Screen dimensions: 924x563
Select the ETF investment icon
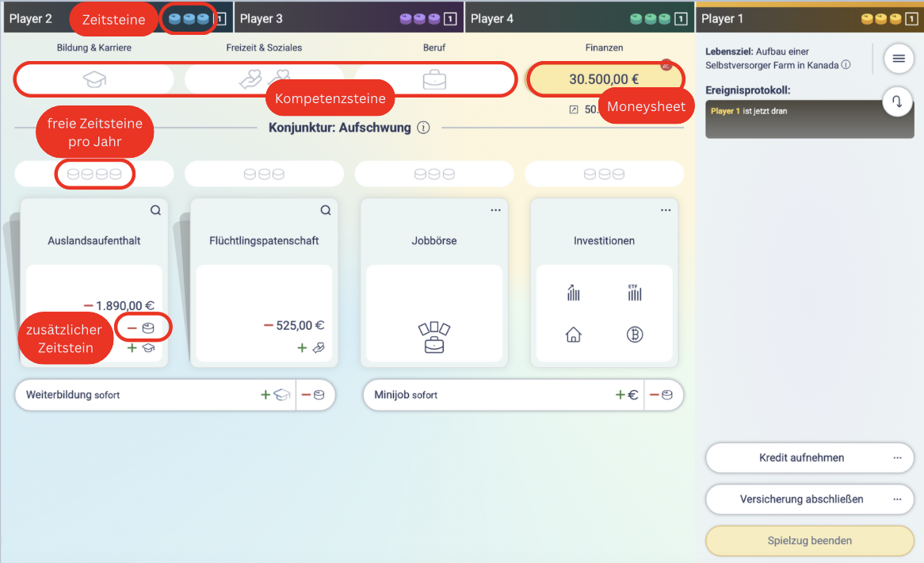pyautogui.click(x=634, y=293)
